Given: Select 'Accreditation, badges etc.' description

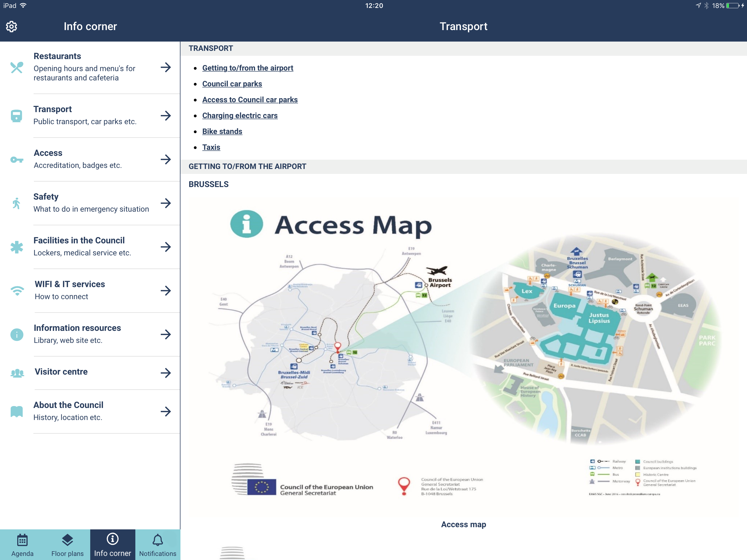Looking at the screenshot, I should pos(78,165).
